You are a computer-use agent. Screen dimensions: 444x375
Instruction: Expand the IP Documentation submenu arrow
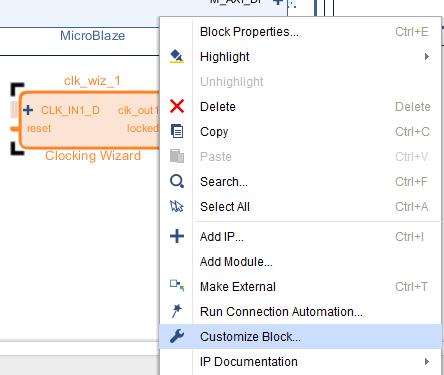click(x=427, y=361)
